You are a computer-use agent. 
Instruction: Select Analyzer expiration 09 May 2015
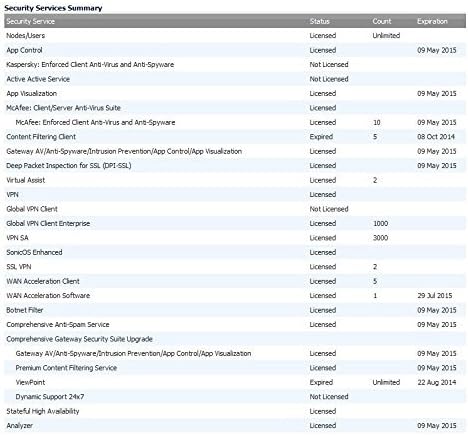tap(437, 426)
